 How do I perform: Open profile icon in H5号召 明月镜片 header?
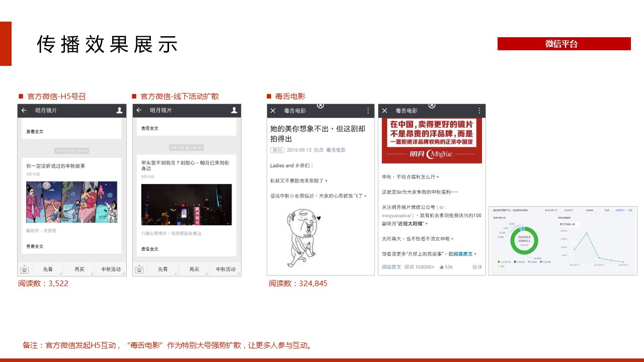coord(120,111)
